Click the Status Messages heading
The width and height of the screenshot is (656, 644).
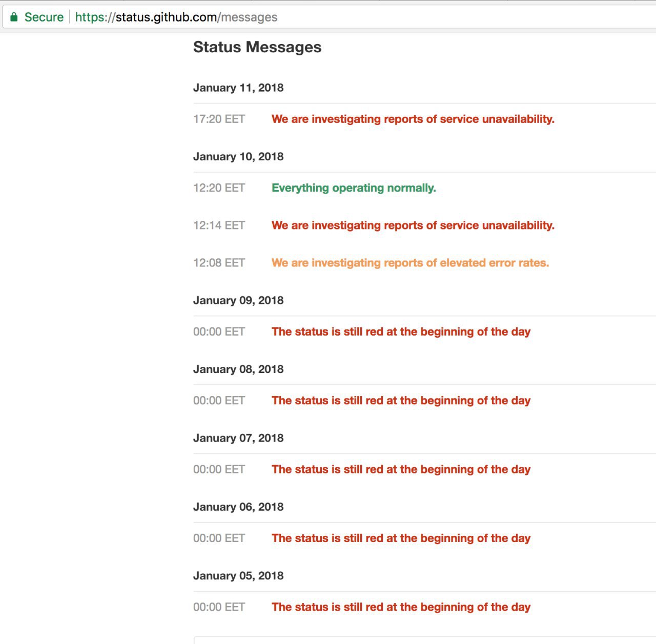pos(257,47)
